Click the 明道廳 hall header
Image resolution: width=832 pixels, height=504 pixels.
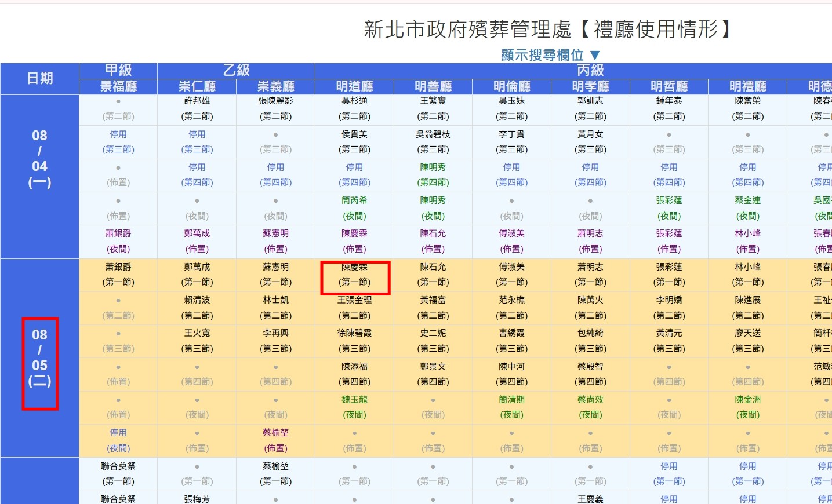[x=355, y=87]
